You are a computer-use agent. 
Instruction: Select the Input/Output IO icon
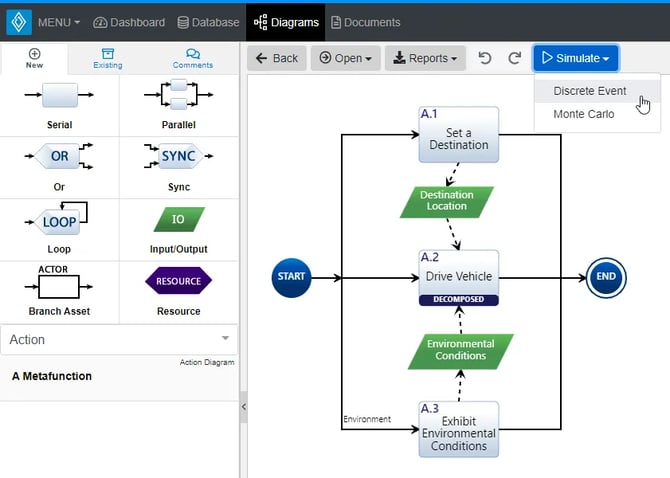tap(179, 220)
